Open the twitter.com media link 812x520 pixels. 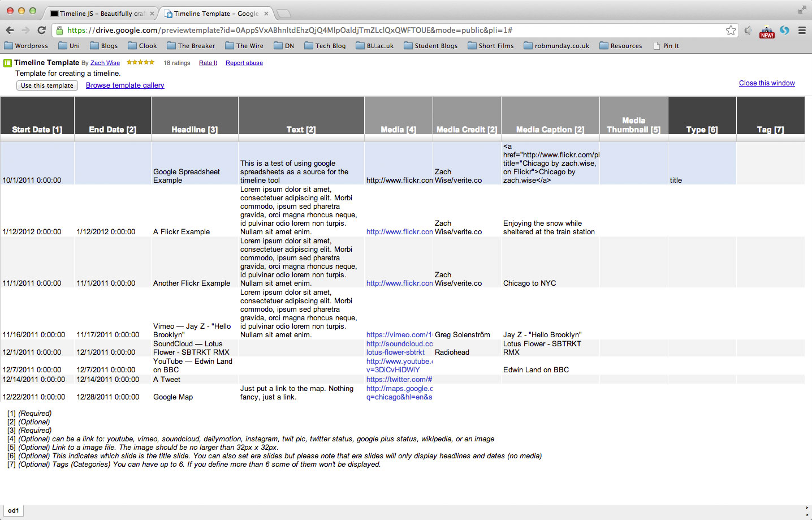pyautogui.click(x=399, y=379)
